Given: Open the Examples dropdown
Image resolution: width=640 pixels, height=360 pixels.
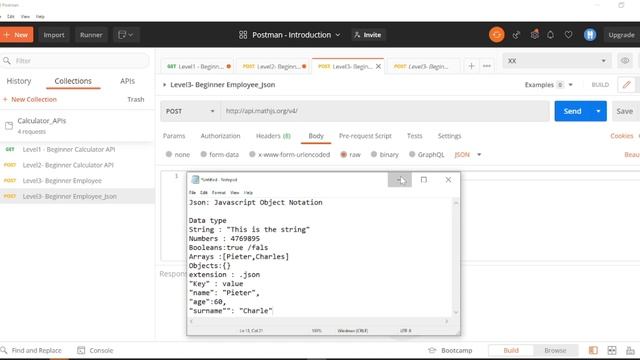Looking at the screenshot, I should click(549, 85).
